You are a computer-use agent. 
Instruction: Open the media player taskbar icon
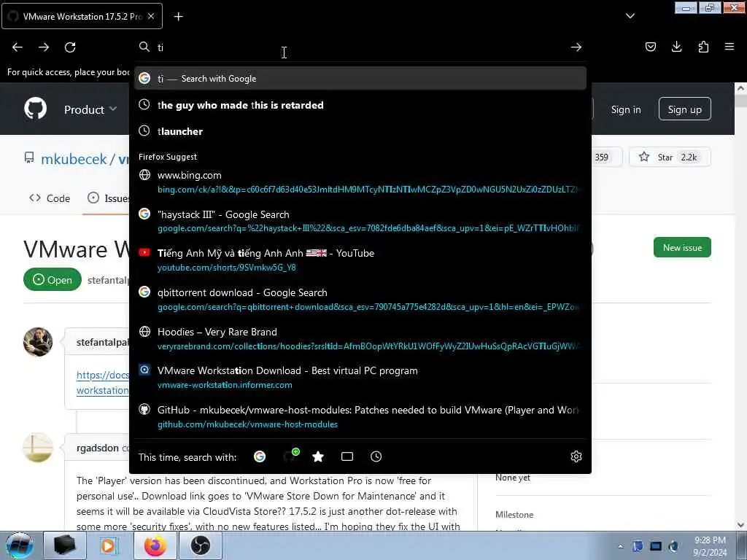[109, 545]
